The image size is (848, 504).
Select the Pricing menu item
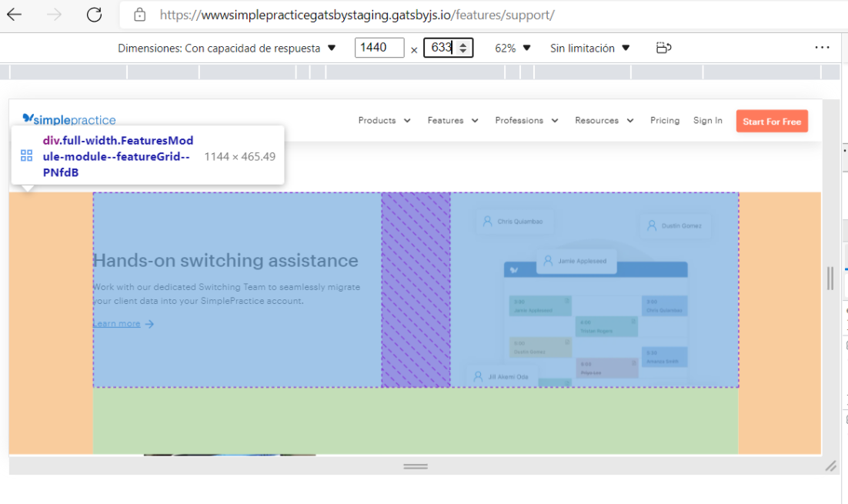665,120
